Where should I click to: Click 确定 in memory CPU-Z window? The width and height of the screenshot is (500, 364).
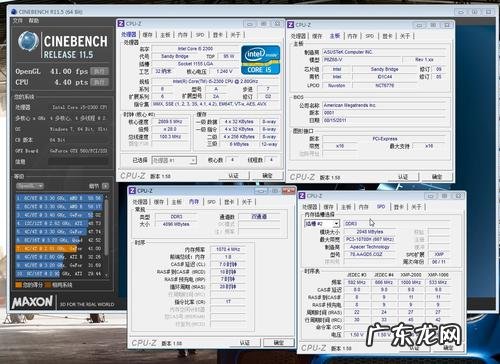[279, 343]
